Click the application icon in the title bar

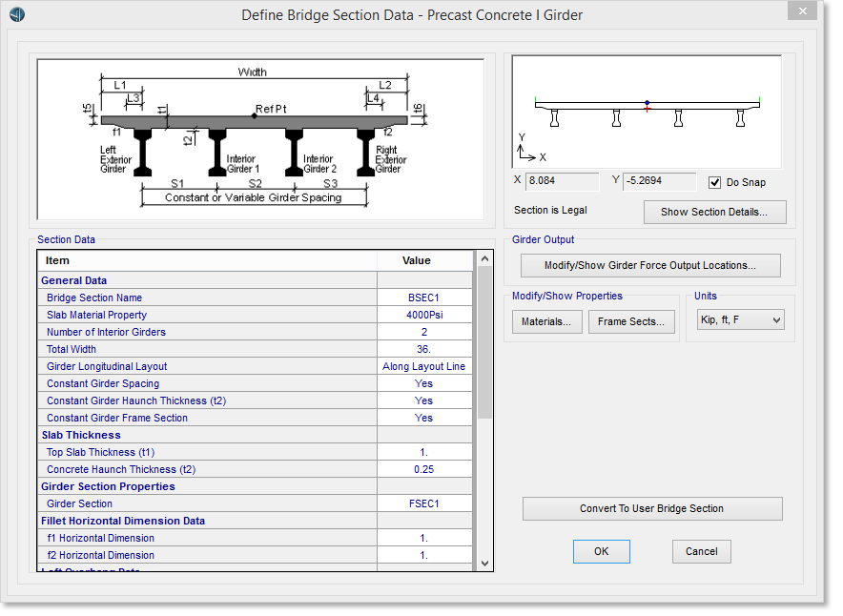pyautogui.click(x=16, y=14)
